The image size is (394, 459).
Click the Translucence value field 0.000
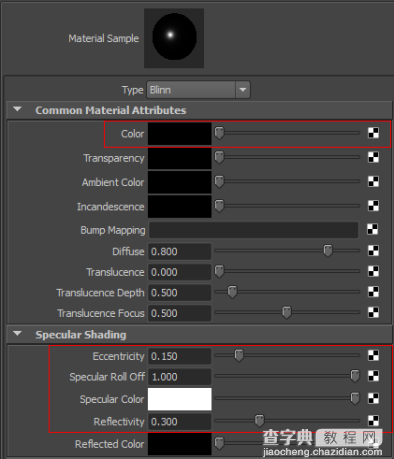pos(180,272)
